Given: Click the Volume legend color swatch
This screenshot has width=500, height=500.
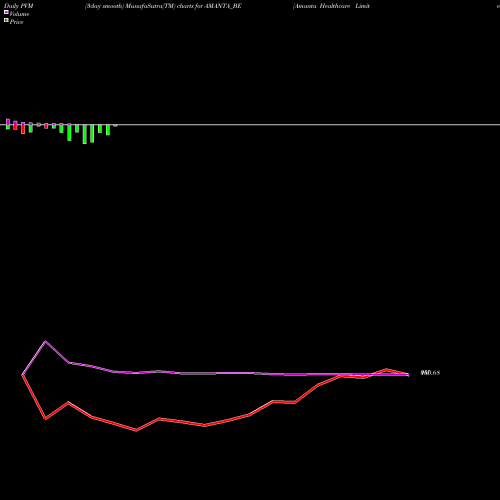Looking at the screenshot, I should pyautogui.click(x=6, y=12).
